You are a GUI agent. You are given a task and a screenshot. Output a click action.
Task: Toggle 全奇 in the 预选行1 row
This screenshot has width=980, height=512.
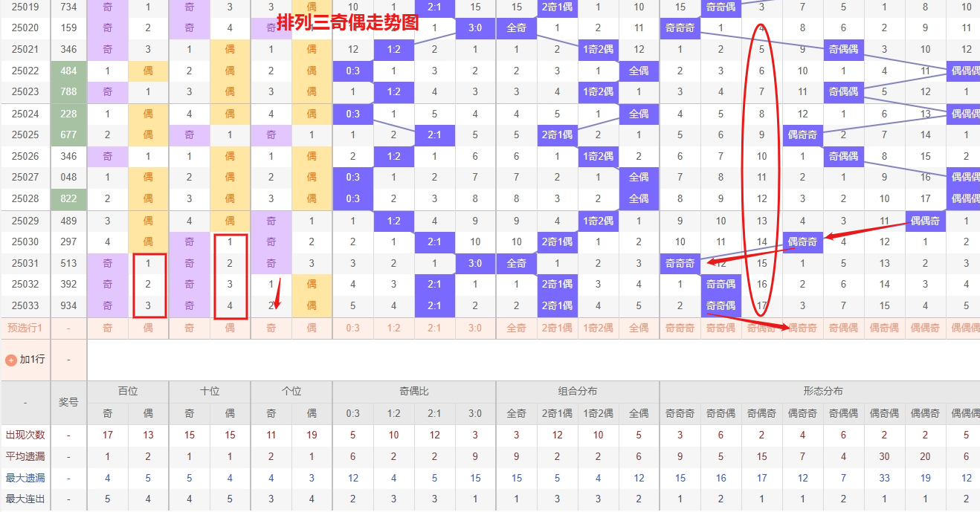click(516, 328)
